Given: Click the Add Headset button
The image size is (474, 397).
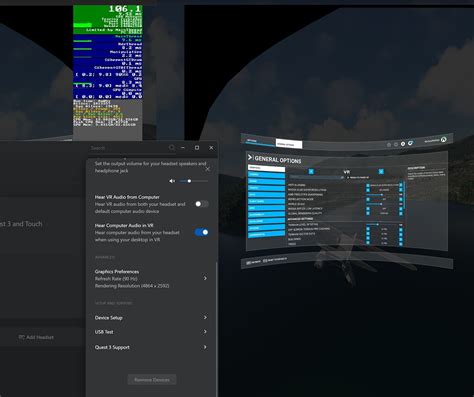Looking at the screenshot, I should (x=36, y=337).
